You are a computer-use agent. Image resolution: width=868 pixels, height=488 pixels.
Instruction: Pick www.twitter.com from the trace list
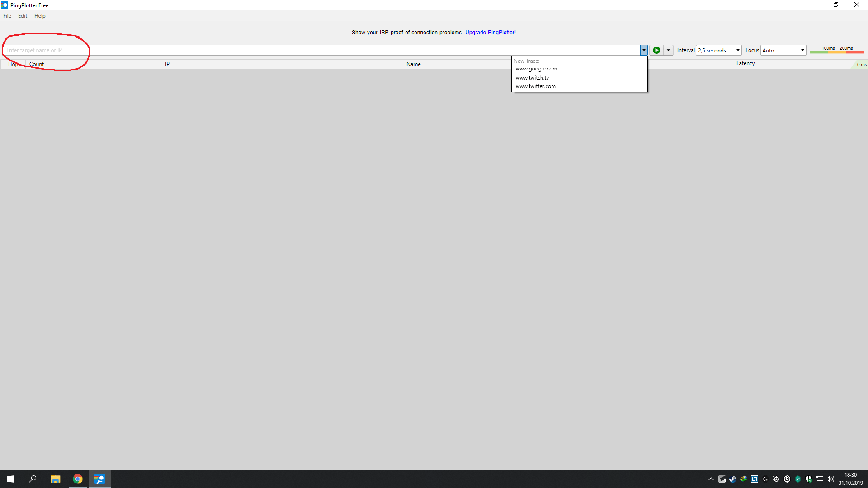pos(535,86)
